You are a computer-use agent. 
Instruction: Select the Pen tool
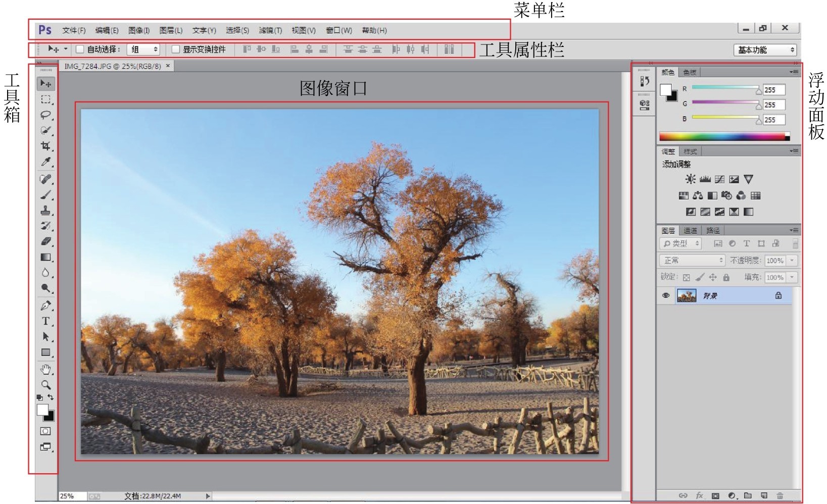click(x=46, y=306)
